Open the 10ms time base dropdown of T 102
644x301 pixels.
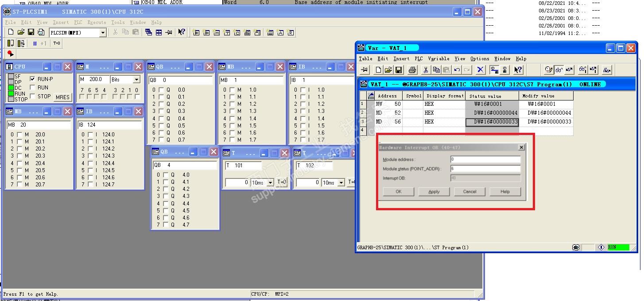coord(341,182)
